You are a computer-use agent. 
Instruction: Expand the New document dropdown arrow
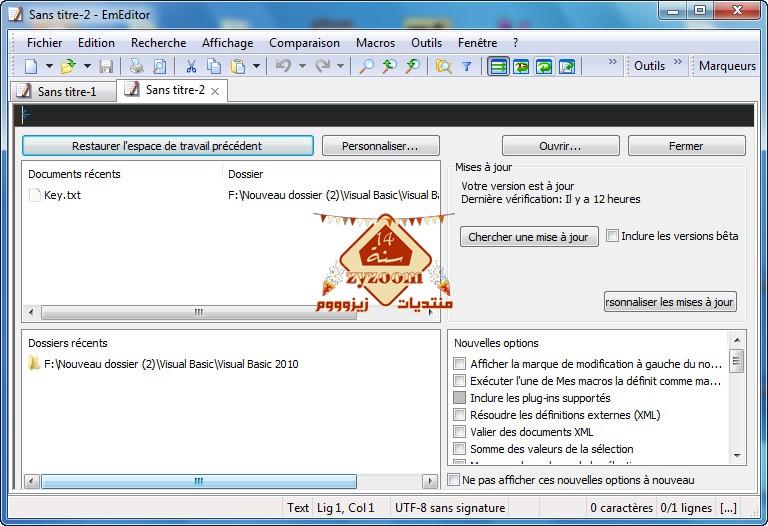pyautogui.click(x=49, y=66)
